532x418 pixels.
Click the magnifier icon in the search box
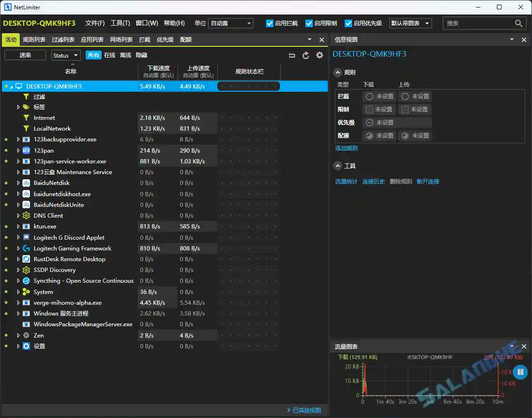518,22
